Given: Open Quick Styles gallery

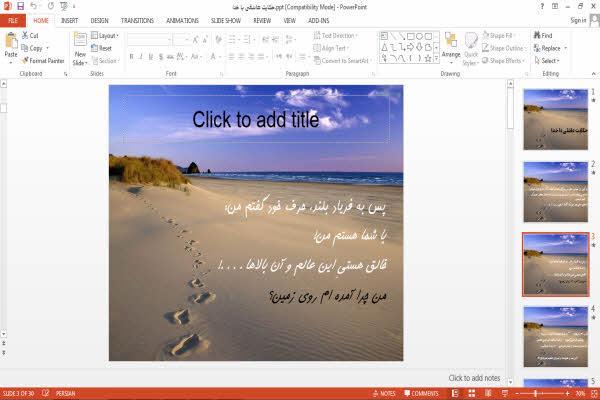Looking at the screenshot, I should 471,49.
